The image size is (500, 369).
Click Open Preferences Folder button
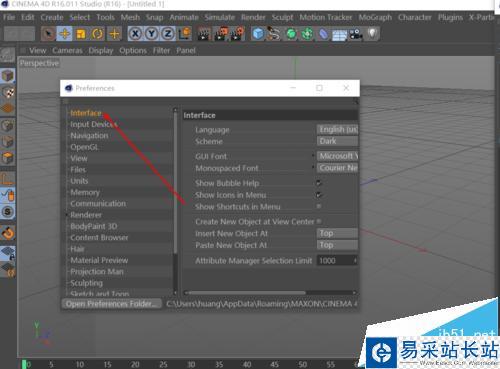point(111,304)
